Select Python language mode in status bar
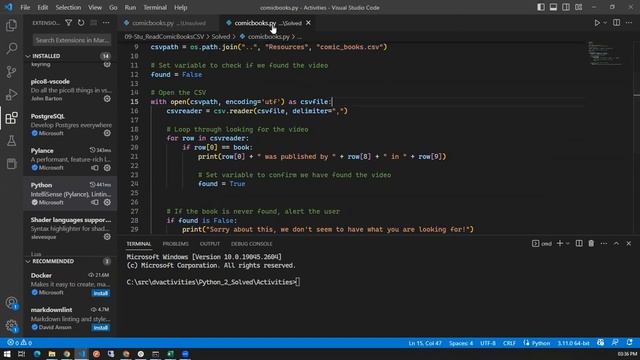 coord(541,343)
